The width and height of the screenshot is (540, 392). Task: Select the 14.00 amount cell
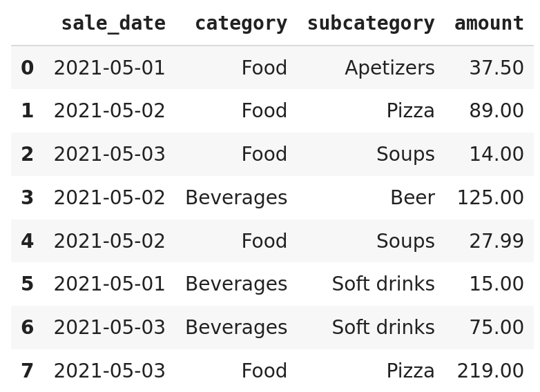[x=496, y=155]
